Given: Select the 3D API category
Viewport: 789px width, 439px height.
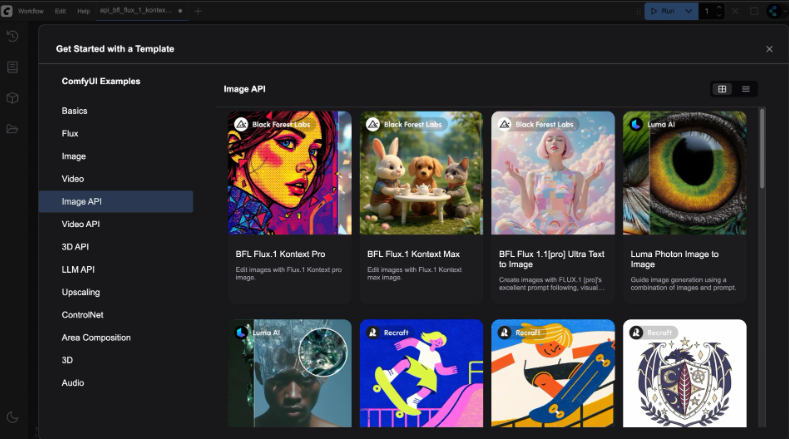Looking at the screenshot, I should click(x=116, y=247).
